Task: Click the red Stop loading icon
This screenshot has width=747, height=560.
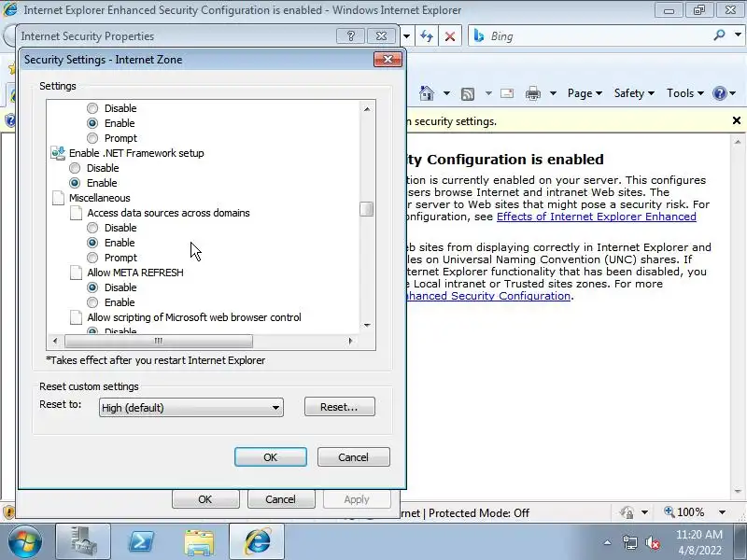Action: [450, 36]
